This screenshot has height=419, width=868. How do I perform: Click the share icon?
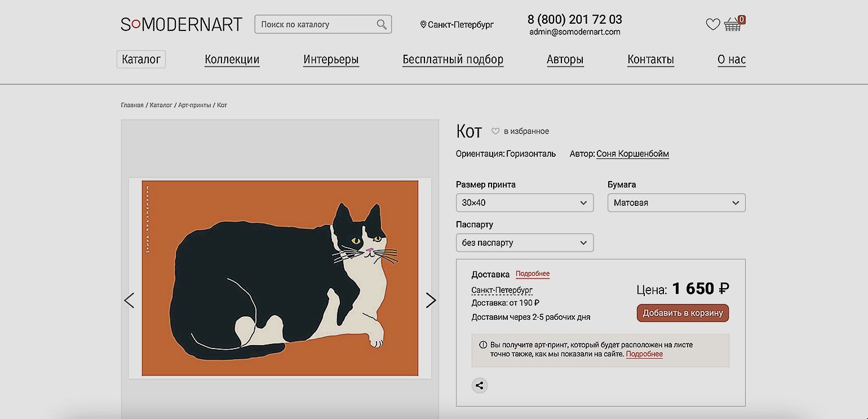tap(480, 386)
